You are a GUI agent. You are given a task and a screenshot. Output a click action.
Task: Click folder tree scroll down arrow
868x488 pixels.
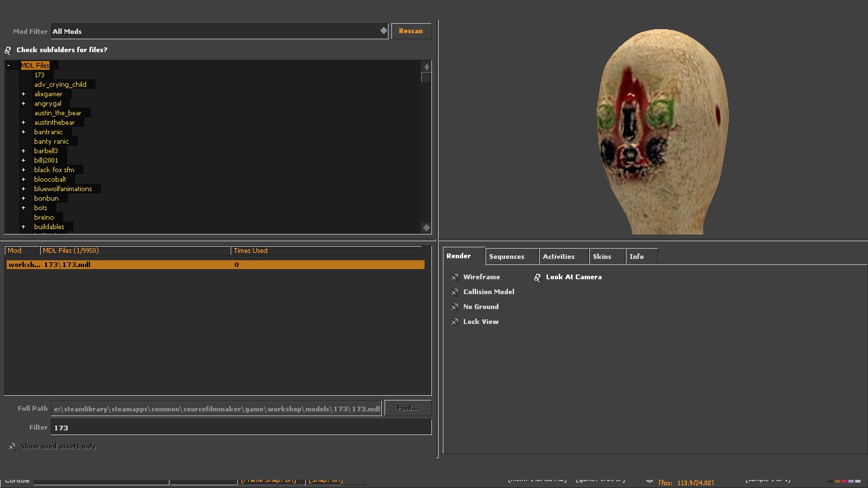427,228
